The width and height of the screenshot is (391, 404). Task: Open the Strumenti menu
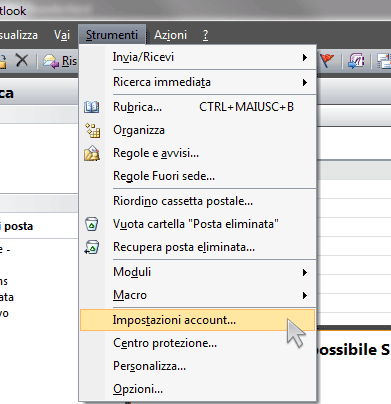tap(112, 35)
